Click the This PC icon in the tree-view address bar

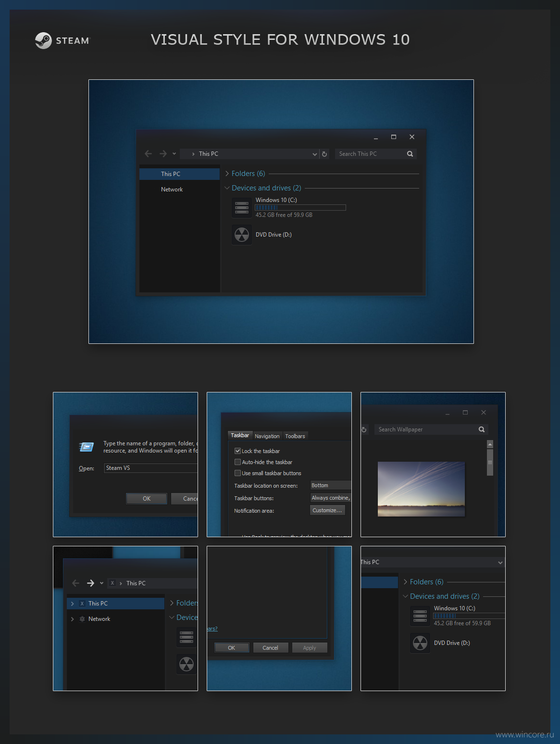pos(112,583)
